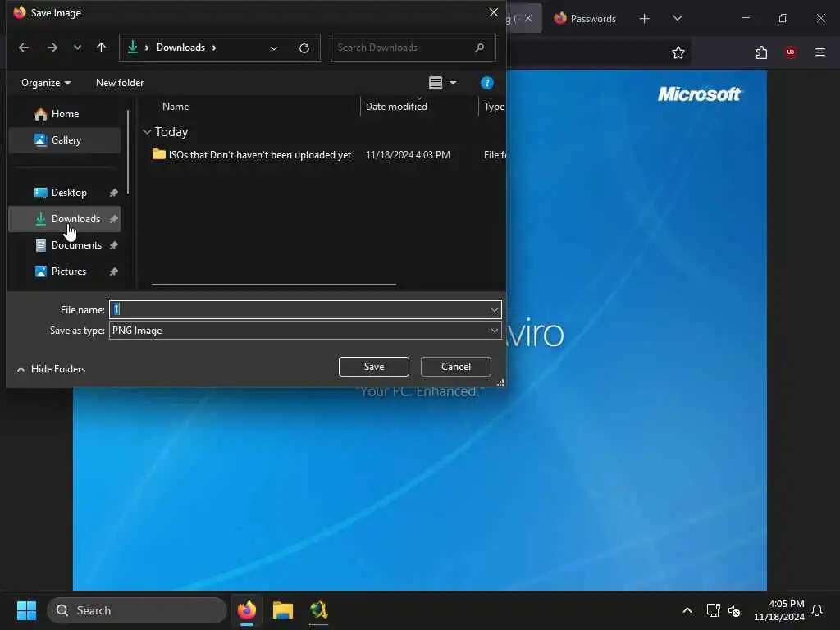Open the Organize menu
840x630 pixels.
pos(46,83)
